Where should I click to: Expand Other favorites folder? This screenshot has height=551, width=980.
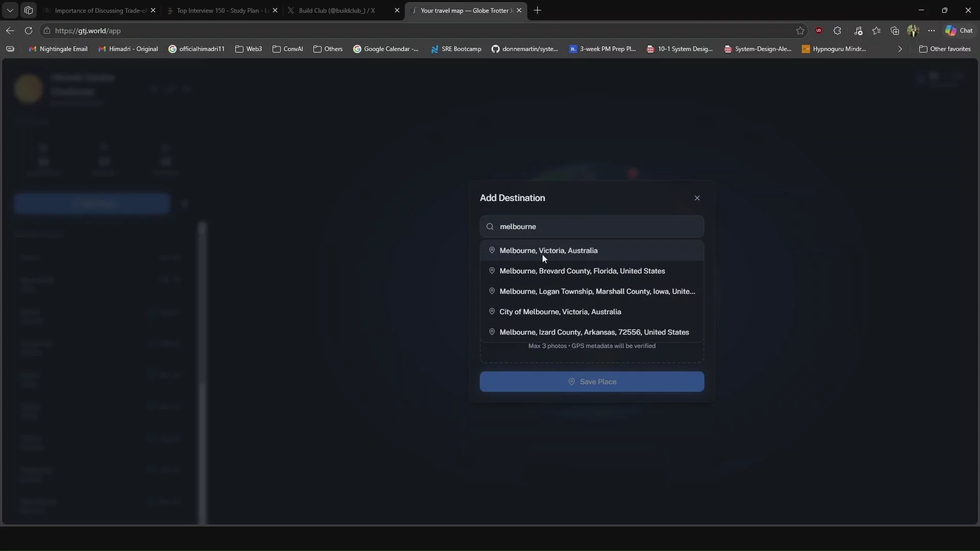(945, 49)
